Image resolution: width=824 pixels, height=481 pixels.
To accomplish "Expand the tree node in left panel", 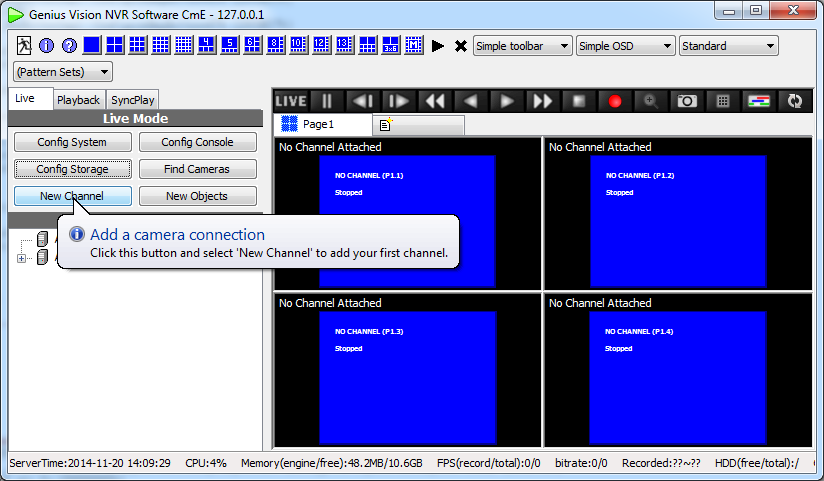I will 22,258.
